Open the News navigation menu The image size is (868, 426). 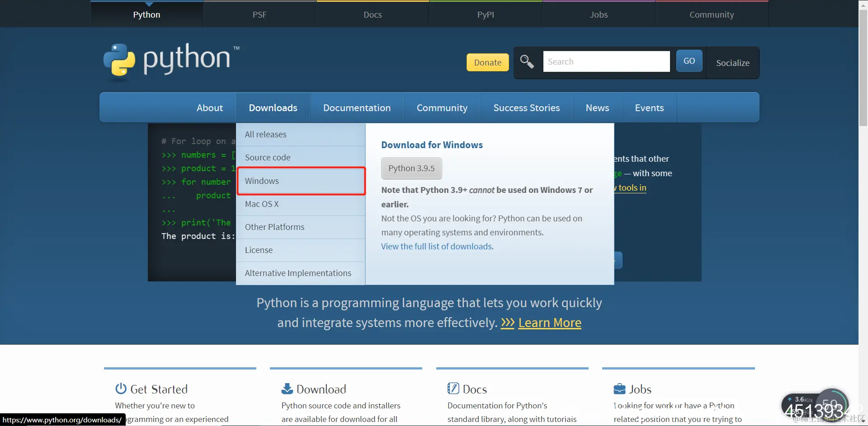[x=597, y=108]
